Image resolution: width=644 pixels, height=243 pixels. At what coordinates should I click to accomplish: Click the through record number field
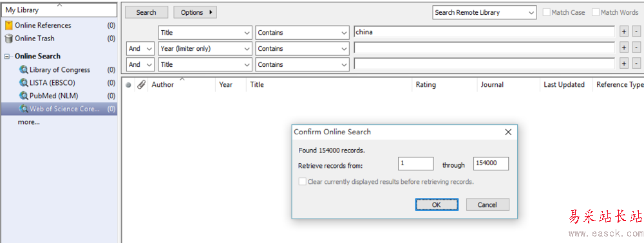[x=491, y=163]
